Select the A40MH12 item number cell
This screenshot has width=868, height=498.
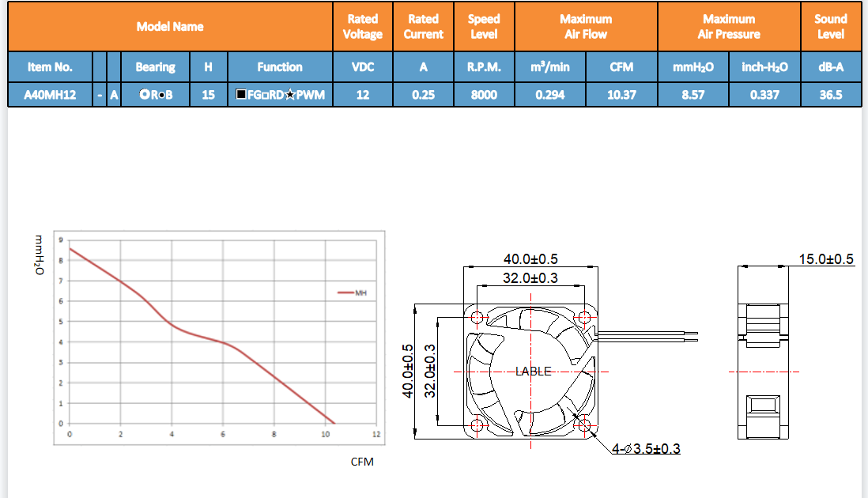tap(51, 95)
